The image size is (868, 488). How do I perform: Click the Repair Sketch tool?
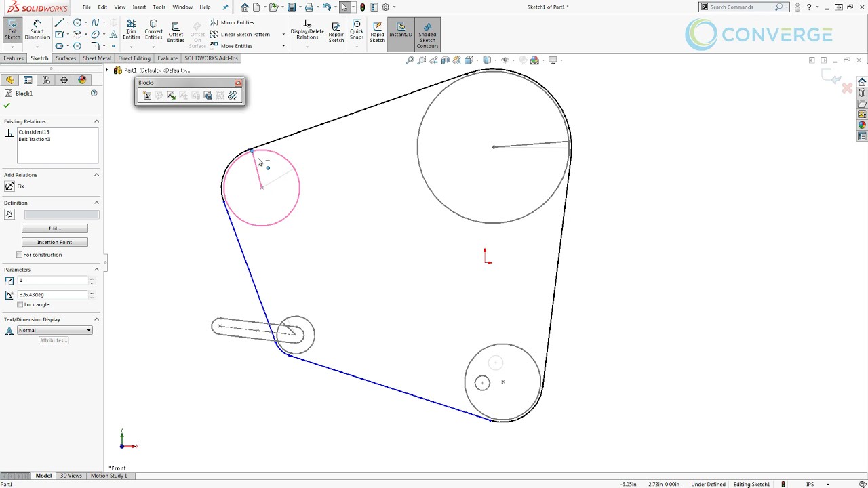click(336, 31)
